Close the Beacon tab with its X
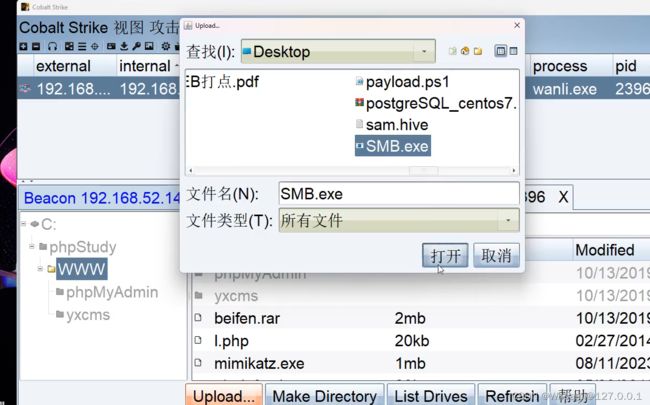Image resolution: width=650 pixels, height=405 pixels. coord(563,197)
